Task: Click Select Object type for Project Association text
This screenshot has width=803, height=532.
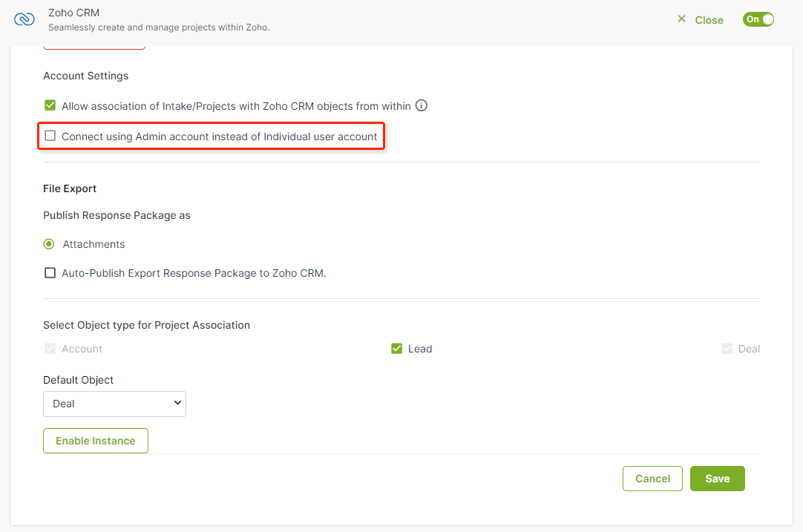Action: [x=146, y=325]
